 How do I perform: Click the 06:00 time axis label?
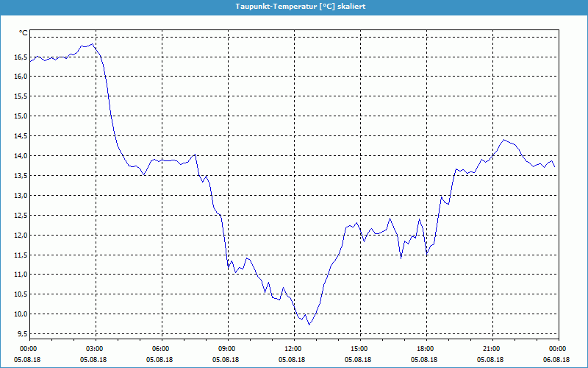point(161,349)
